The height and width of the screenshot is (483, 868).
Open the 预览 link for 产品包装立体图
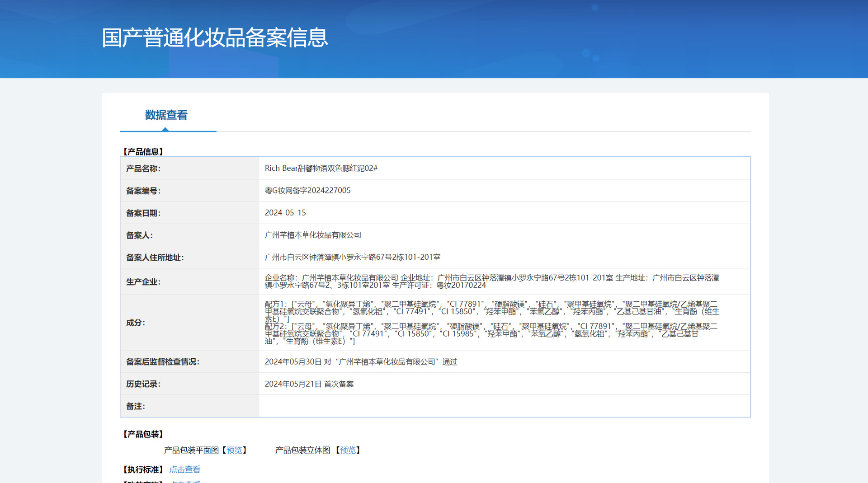click(x=348, y=450)
